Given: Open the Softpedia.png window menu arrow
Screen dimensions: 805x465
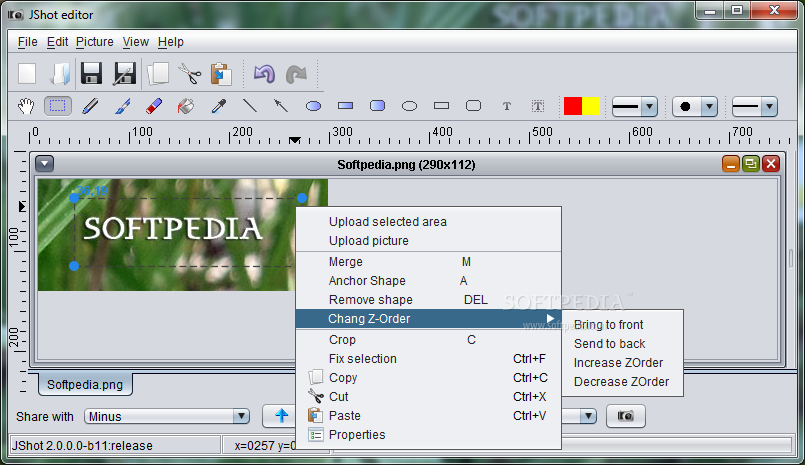Looking at the screenshot, I should point(45,164).
